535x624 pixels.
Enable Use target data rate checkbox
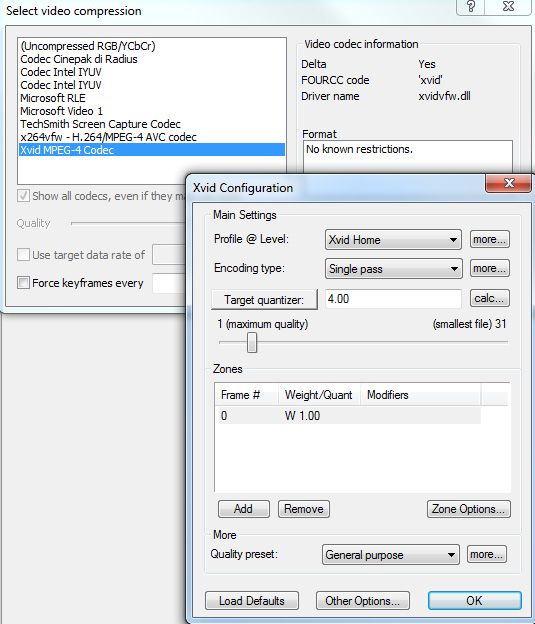[23, 255]
